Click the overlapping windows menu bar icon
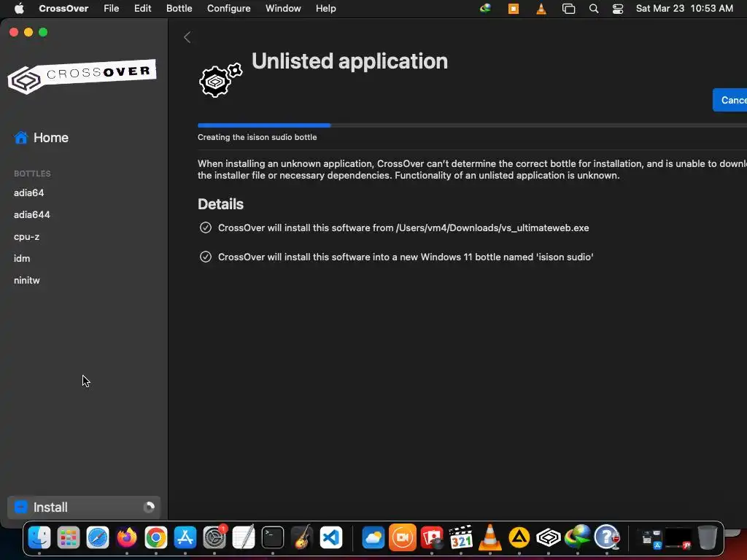Viewport: 747px width, 560px height. pos(569,8)
